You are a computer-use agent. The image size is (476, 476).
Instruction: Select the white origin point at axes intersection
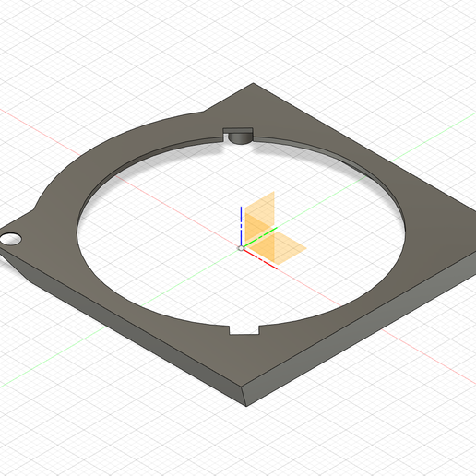click(241, 248)
